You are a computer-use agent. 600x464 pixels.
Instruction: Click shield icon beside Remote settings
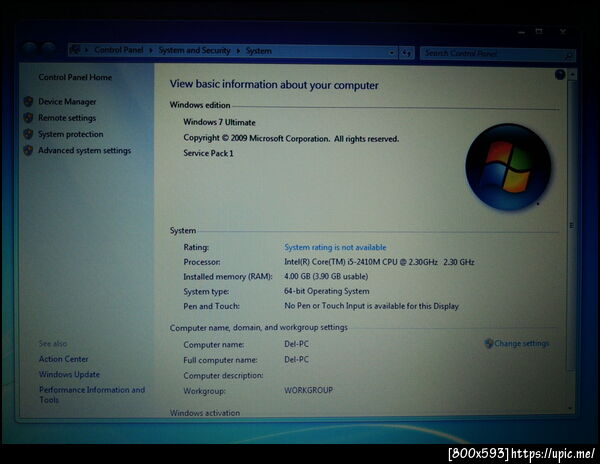[x=28, y=118]
